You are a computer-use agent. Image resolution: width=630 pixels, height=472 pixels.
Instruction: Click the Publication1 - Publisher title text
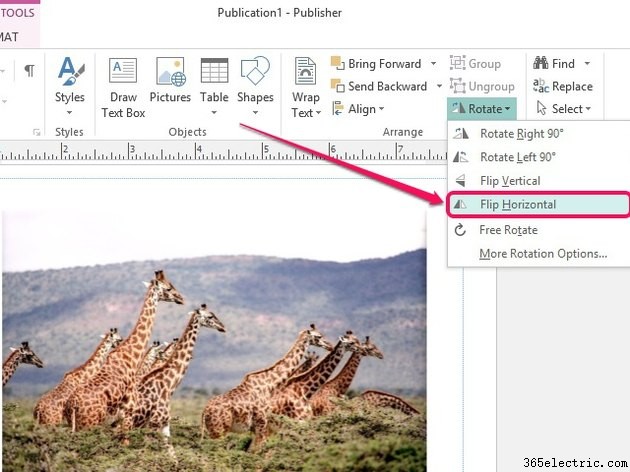(279, 12)
